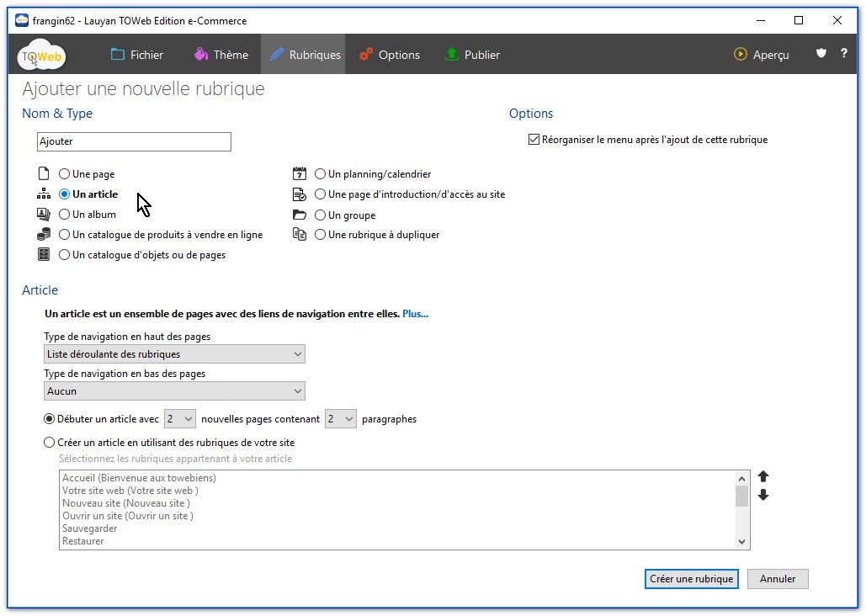Viewport: 866px width, 616px height.
Task: Open the Thème menu
Action: pos(220,55)
